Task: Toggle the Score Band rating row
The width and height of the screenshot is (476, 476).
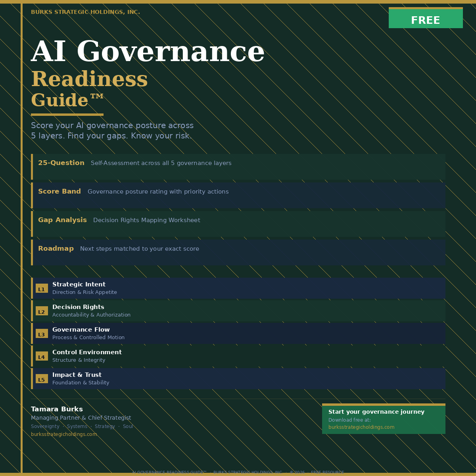Action: [x=238, y=195]
